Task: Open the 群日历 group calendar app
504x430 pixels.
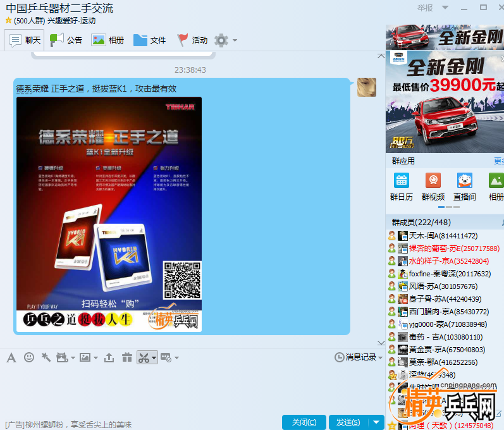Action: (401, 187)
